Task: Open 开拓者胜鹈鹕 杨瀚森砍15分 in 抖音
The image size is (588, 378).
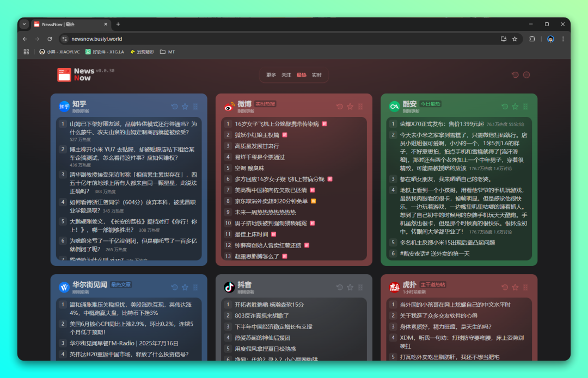Action: tap(269, 305)
